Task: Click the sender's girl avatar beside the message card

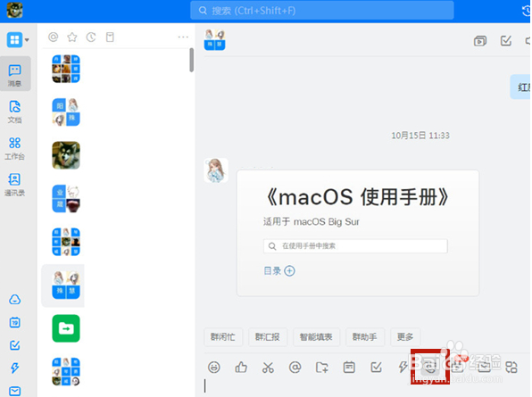Action: [216, 170]
